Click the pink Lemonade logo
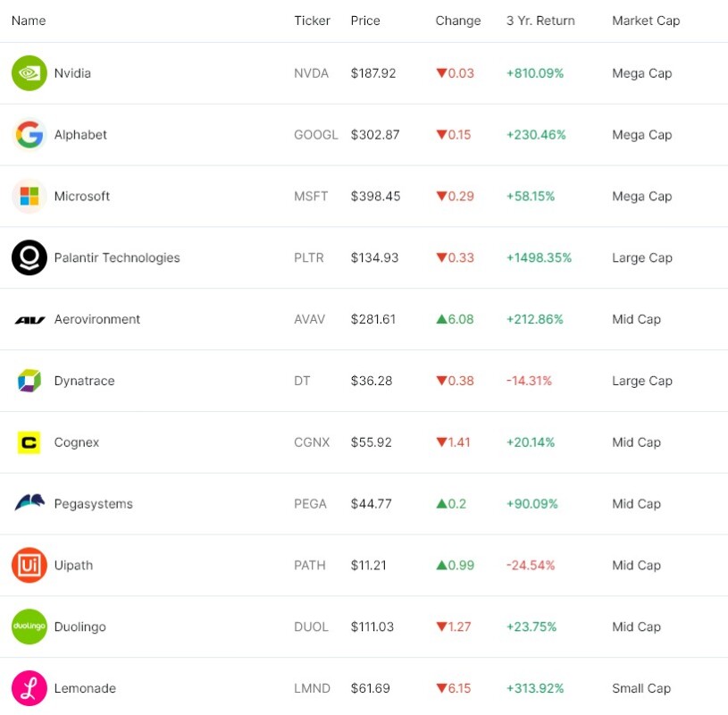The height and width of the screenshot is (715, 728). [x=29, y=688]
